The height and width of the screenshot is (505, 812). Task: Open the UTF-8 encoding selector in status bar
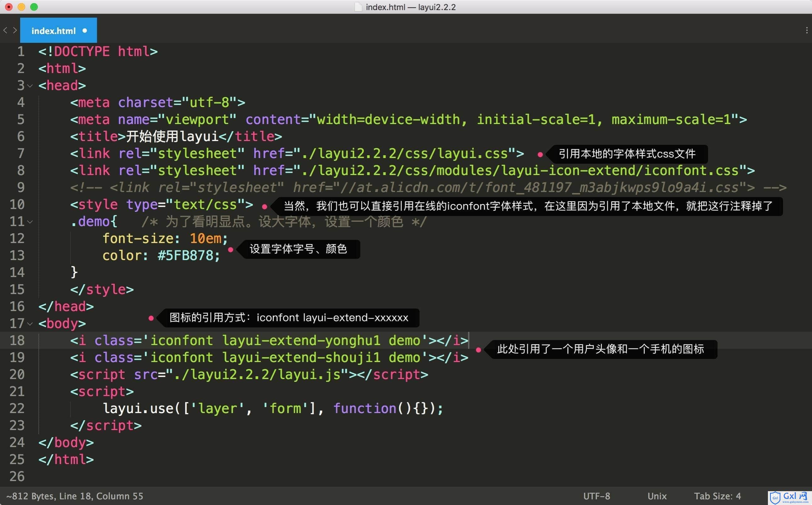pyautogui.click(x=597, y=496)
